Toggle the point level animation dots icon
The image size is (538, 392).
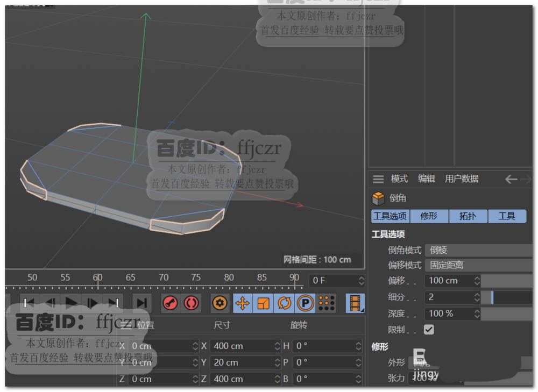[327, 303]
